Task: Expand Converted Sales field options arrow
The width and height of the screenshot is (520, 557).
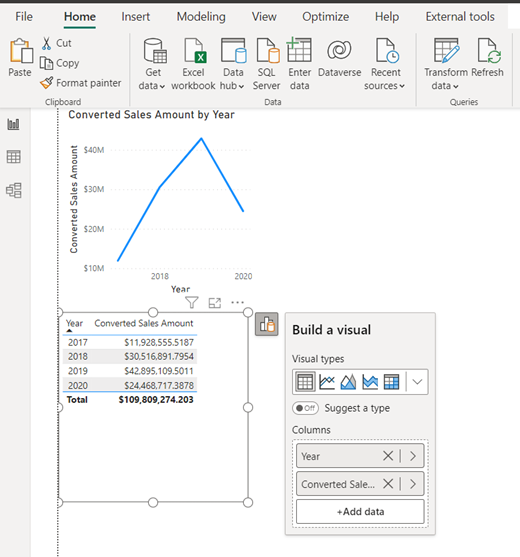Action: (413, 483)
